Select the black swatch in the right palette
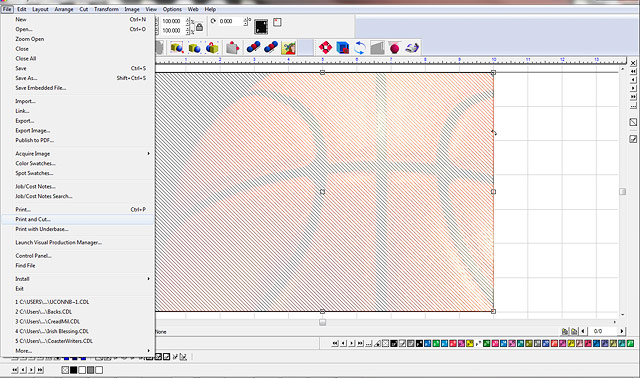640x378 pixels. pyautogui.click(x=419, y=344)
